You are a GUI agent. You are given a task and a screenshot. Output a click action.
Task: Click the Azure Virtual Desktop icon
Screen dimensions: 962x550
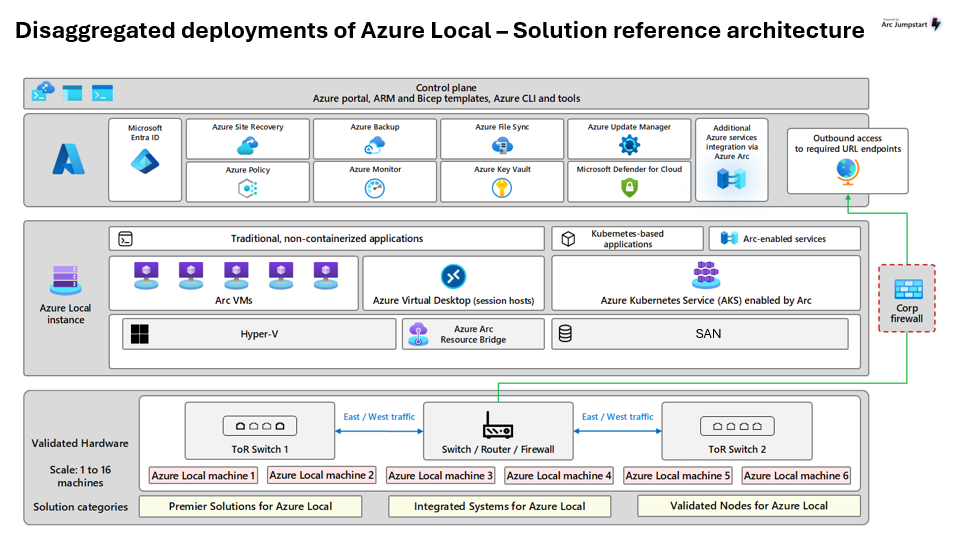coord(453,276)
